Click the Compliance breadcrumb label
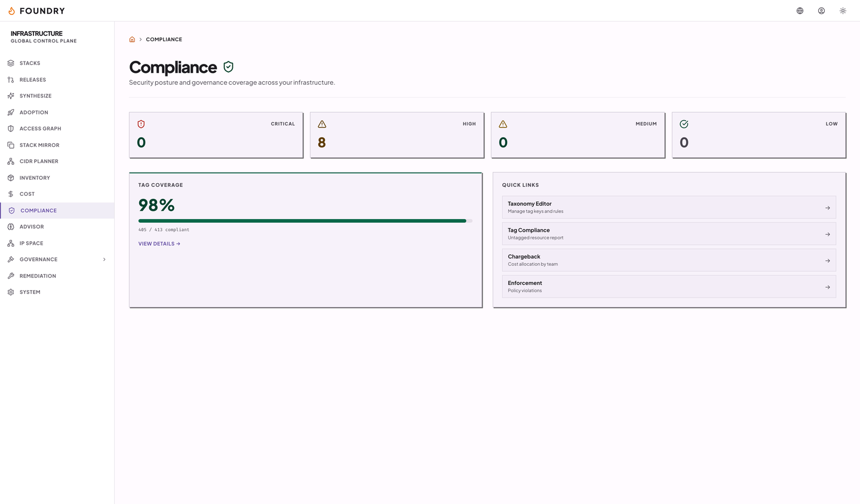 tap(164, 39)
